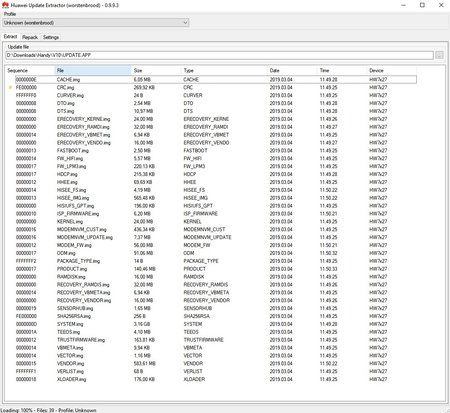The width and height of the screenshot is (450, 413).
Task: Select the FW_LPM3.img file row
Action: (x=216, y=166)
